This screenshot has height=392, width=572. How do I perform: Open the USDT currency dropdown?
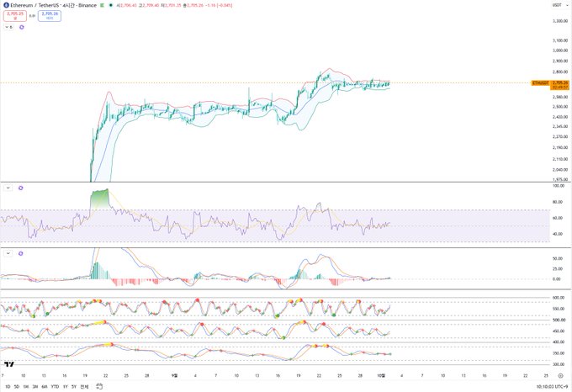[557, 5]
